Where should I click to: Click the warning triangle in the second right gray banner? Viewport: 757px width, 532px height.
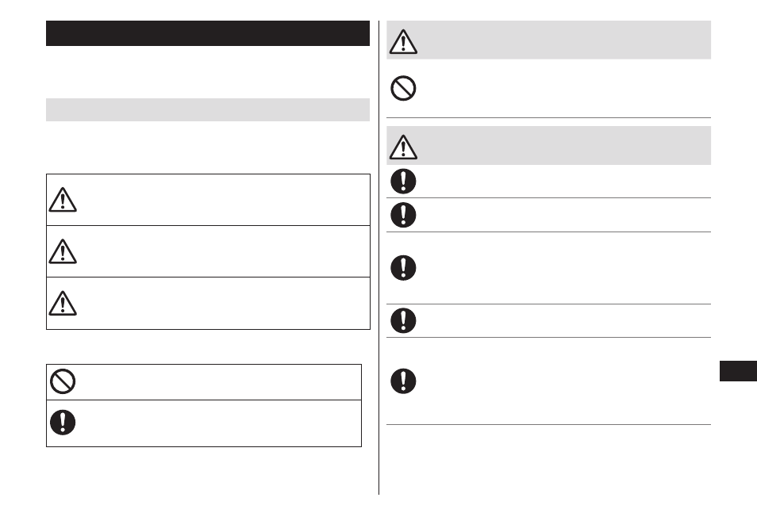[403, 146]
